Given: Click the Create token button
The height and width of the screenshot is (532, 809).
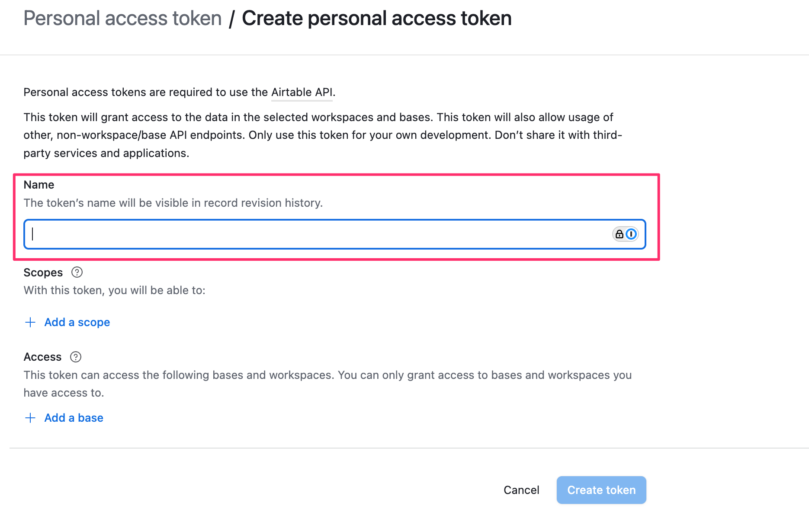Looking at the screenshot, I should [x=601, y=490].
